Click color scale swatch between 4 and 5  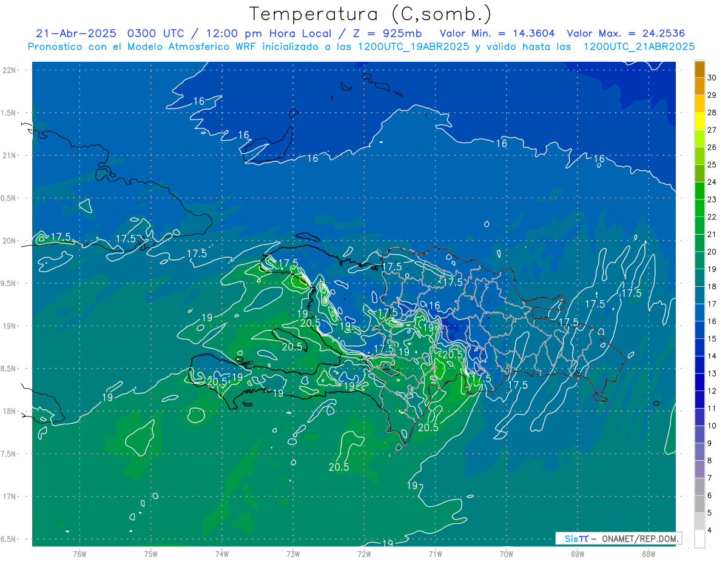pyautogui.click(x=699, y=521)
